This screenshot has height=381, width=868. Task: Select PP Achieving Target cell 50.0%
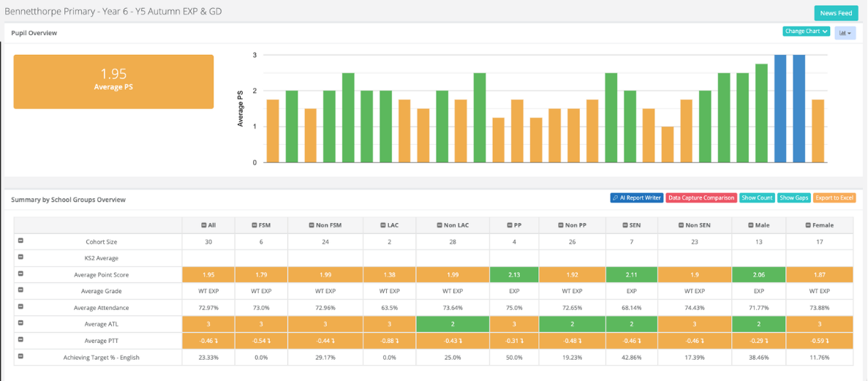click(x=514, y=357)
